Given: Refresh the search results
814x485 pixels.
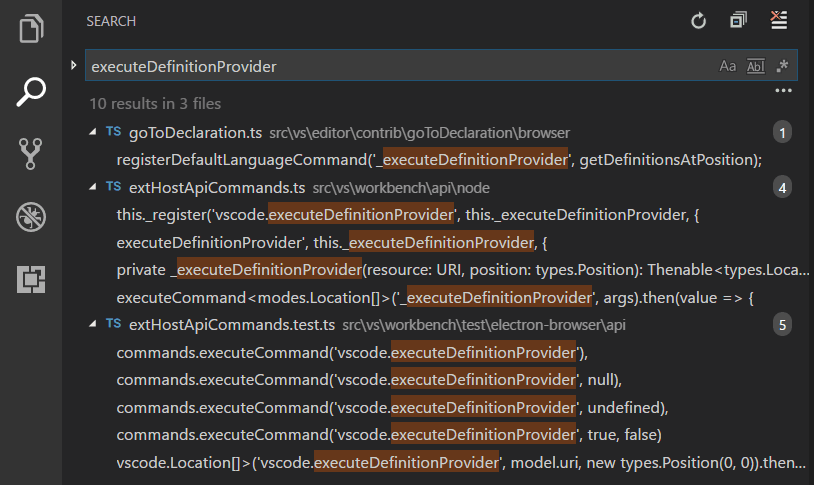Looking at the screenshot, I should tap(699, 21).
